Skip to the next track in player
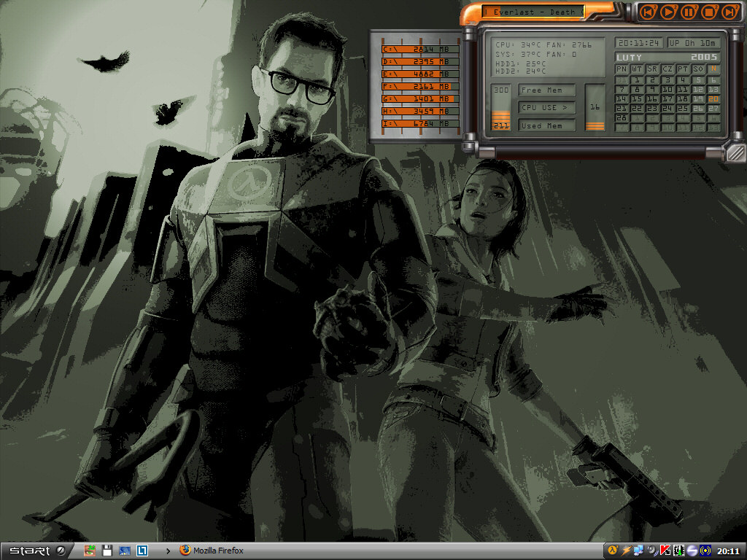The height and width of the screenshot is (560, 747). 729,12
